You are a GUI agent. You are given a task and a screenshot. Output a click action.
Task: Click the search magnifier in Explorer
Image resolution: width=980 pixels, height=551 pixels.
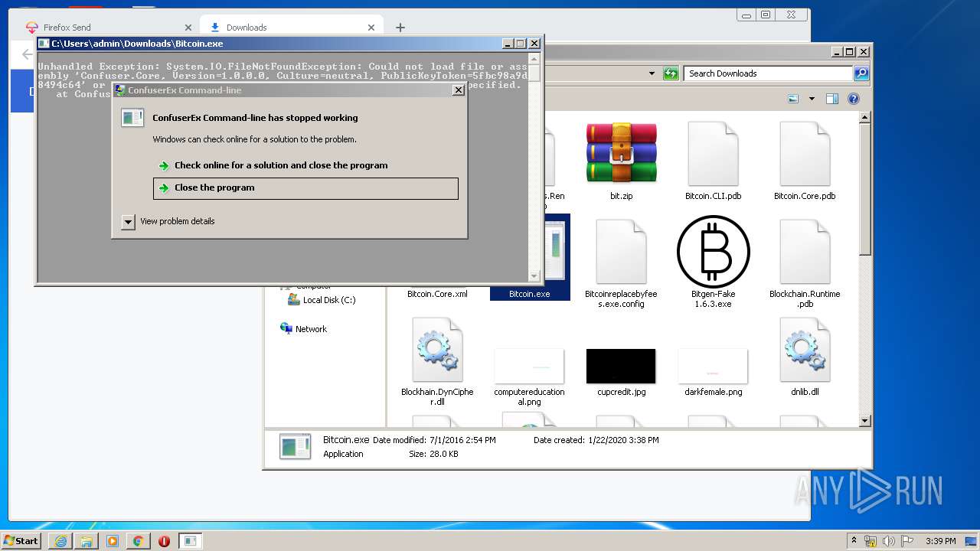(x=861, y=73)
